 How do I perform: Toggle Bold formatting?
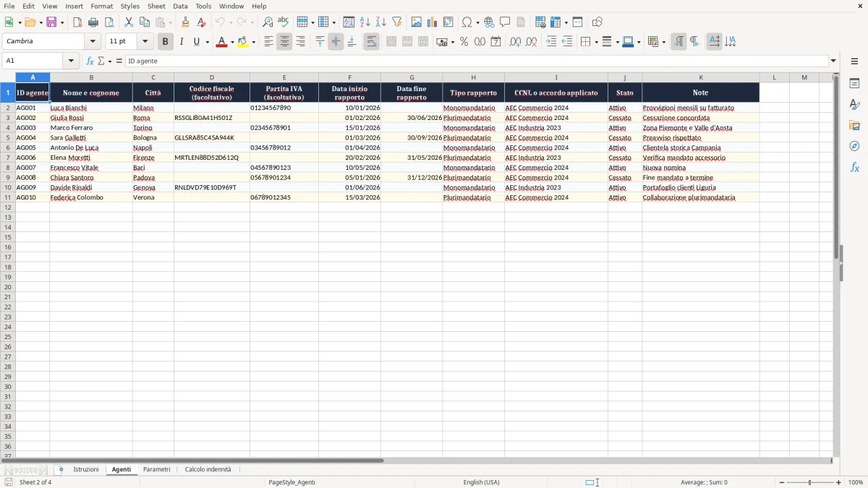click(166, 42)
